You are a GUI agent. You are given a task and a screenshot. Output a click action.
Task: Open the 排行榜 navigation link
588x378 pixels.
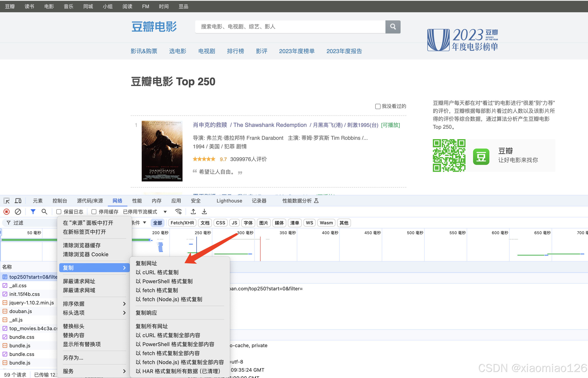[x=235, y=51]
